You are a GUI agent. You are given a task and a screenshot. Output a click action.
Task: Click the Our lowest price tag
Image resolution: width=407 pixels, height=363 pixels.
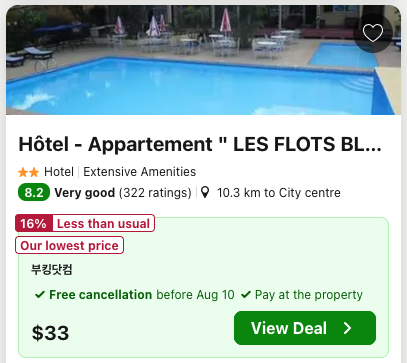point(69,245)
